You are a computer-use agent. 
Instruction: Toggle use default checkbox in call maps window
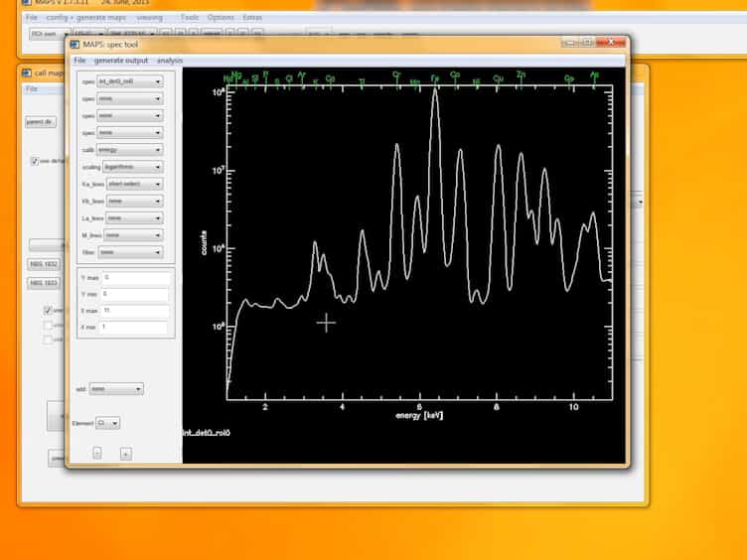click(x=35, y=161)
